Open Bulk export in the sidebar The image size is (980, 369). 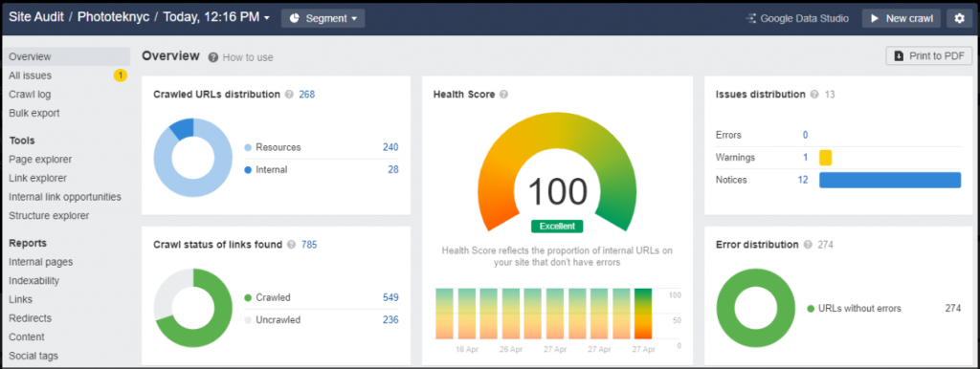click(x=34, y=113)
